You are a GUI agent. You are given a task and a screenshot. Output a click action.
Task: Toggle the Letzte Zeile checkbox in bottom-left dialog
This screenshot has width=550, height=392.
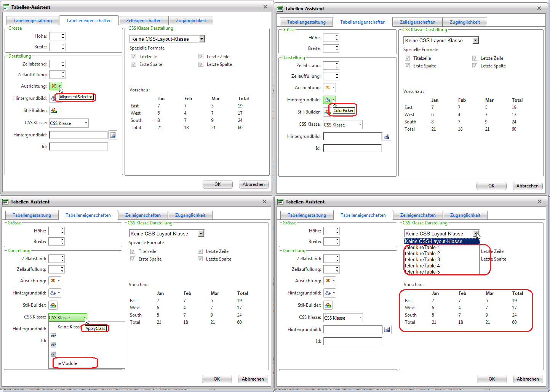(200, 251)
